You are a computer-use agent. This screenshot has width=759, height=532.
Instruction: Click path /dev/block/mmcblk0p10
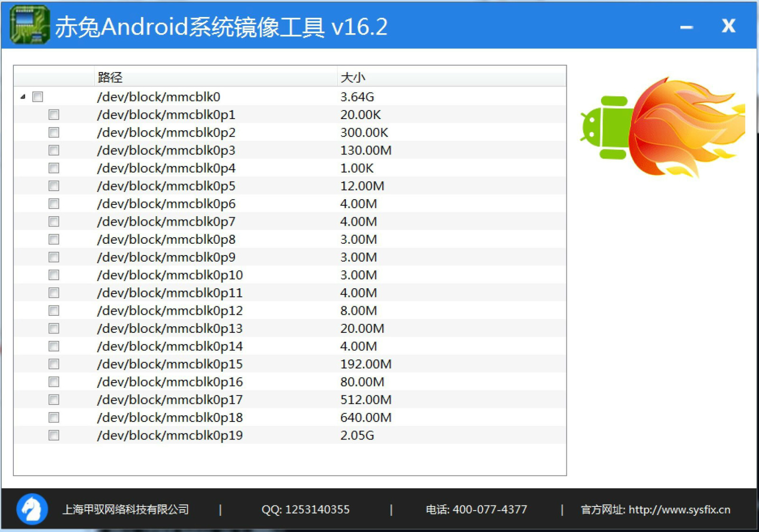pos(170,275)
